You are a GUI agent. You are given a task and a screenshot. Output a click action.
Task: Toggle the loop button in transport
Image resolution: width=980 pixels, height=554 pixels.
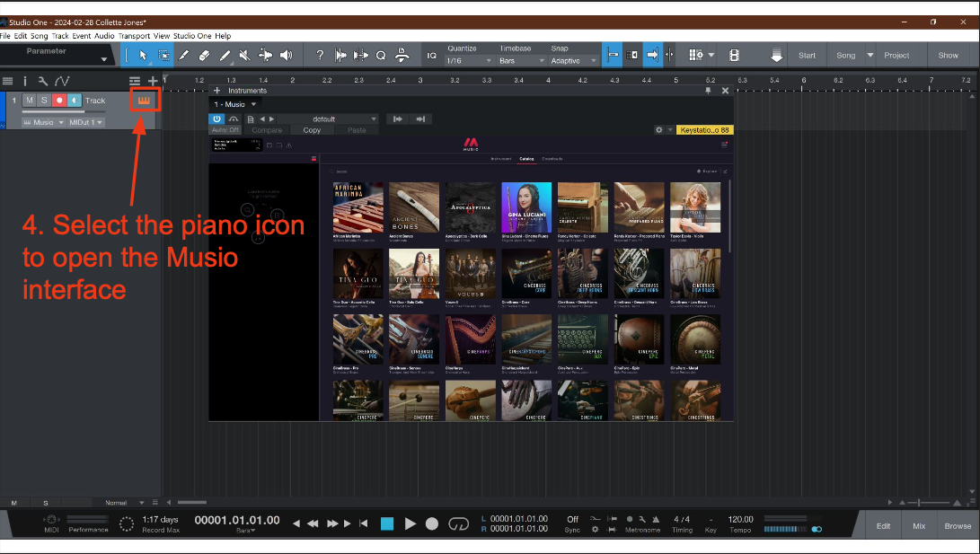point(459,524)
